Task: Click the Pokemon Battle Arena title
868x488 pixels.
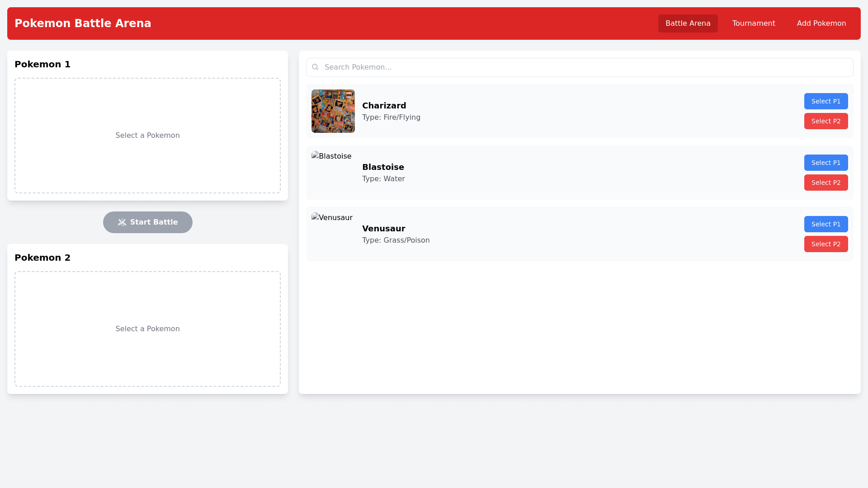Action: (83, 23)
